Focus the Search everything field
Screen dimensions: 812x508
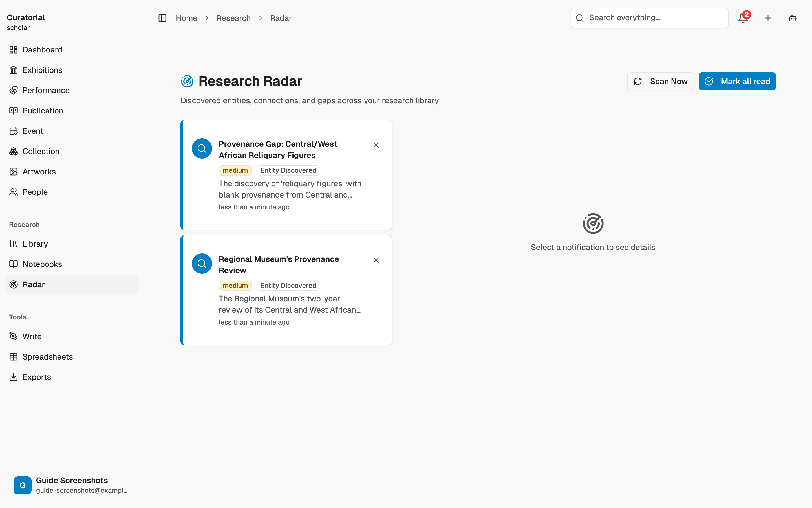(x=650, y=18)
